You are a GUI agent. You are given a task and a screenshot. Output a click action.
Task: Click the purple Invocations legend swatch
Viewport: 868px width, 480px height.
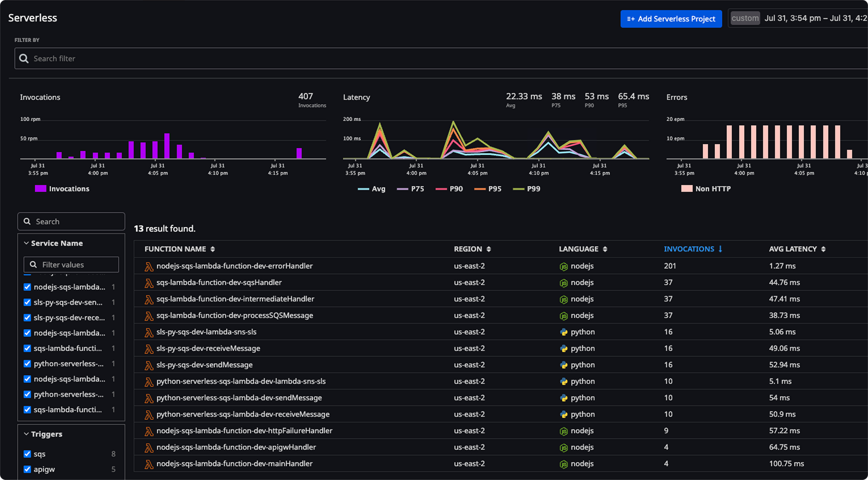40,188
